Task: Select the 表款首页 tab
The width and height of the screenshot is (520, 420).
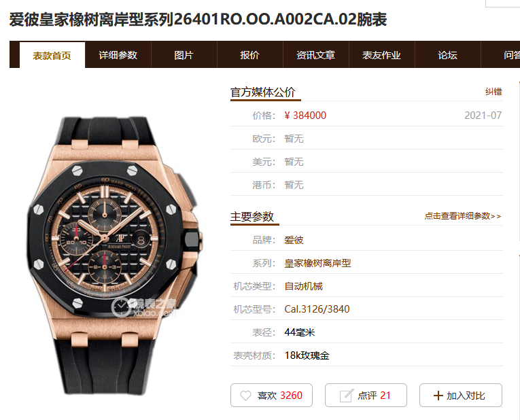Action: [x=52, y=55]
